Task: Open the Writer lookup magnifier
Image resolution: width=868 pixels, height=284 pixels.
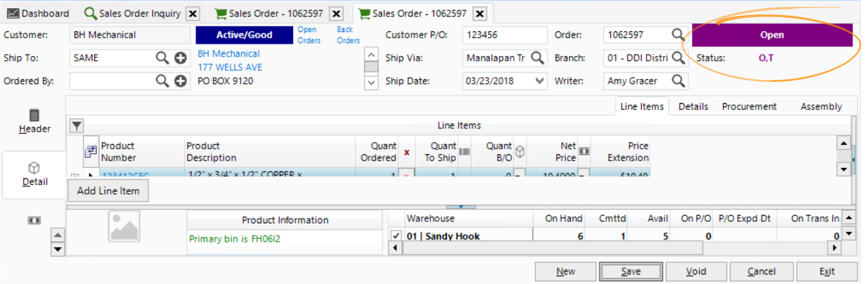Action: pos(677,81)
